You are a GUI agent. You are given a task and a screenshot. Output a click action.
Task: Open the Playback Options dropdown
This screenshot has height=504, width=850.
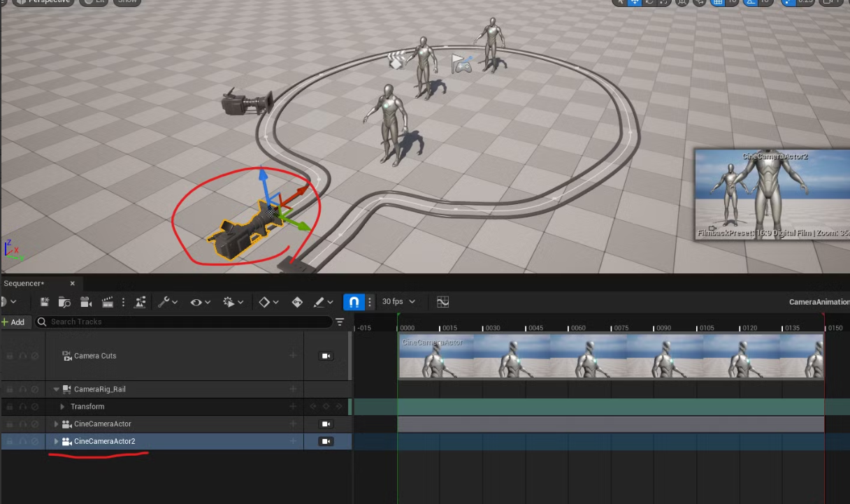232,302
